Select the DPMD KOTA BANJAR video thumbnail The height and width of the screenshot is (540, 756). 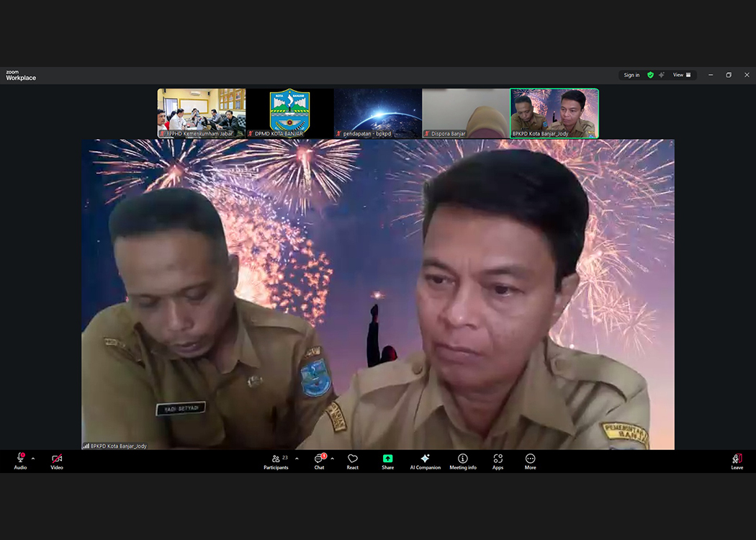pos(289,112)
